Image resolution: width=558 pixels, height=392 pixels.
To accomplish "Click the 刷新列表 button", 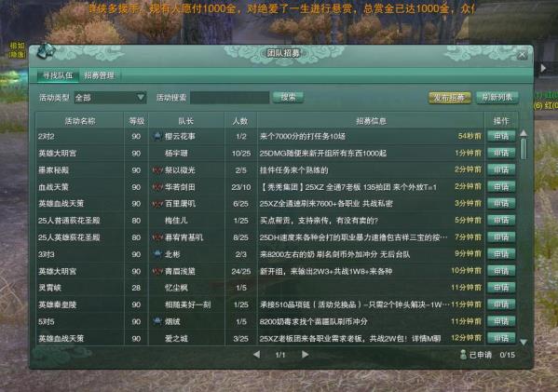I will pyautogui.click(x=497, y=98).
